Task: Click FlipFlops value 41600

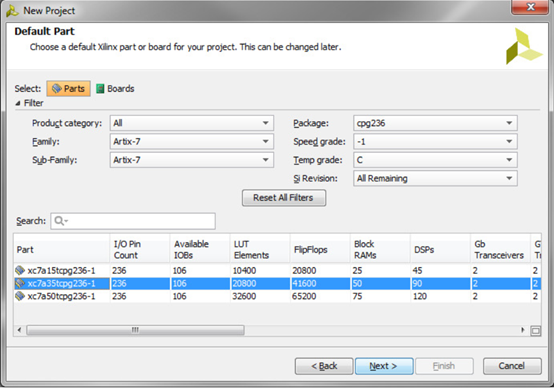Action: (x=304, y=283)
